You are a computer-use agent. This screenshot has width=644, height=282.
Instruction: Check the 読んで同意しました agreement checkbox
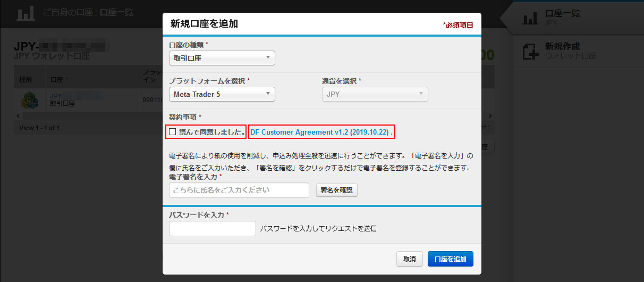(172, 131)
